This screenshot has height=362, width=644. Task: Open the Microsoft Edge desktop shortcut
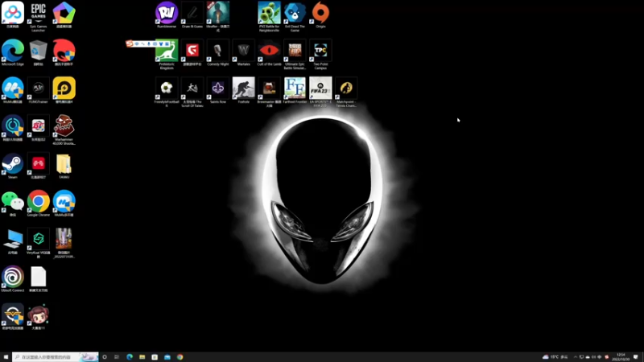pos(13,52)
